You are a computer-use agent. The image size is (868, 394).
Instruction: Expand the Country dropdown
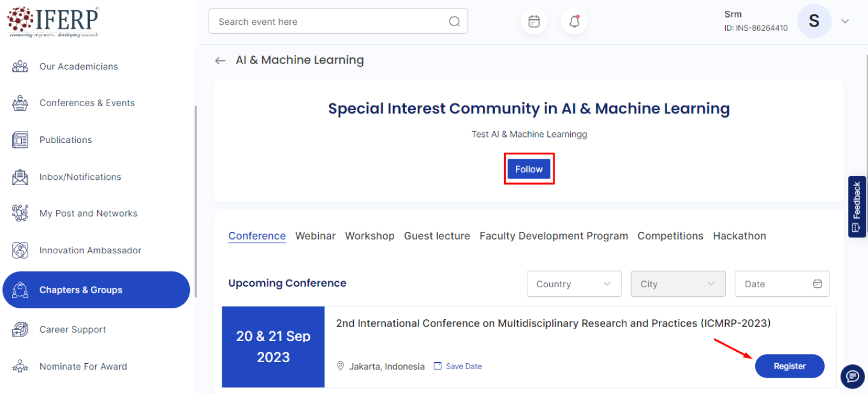(x=573, y=284)
